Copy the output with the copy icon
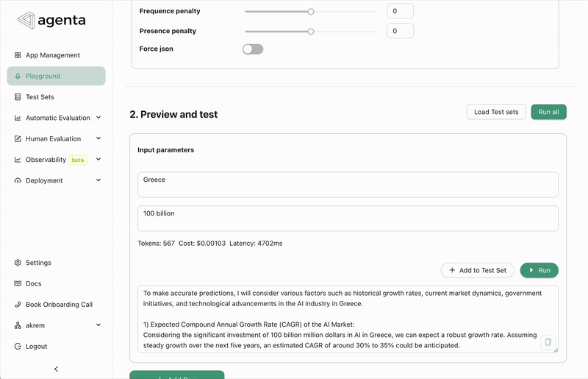 coord(548,342)
